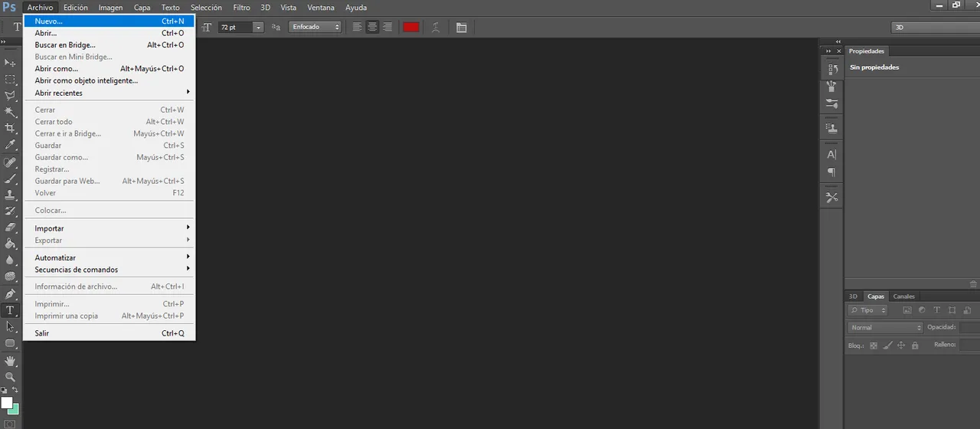Choose Nuevo... from Archivo menu
The height and width of the screenshot is (429, 980).
[109, 21]
